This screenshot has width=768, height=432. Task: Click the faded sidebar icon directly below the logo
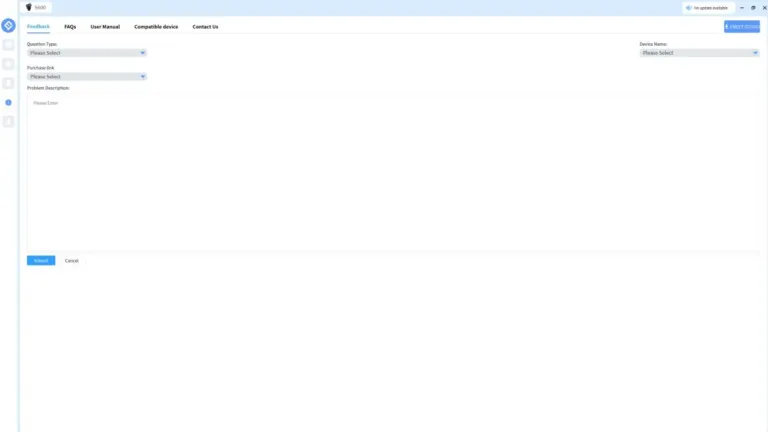[8, 45]
